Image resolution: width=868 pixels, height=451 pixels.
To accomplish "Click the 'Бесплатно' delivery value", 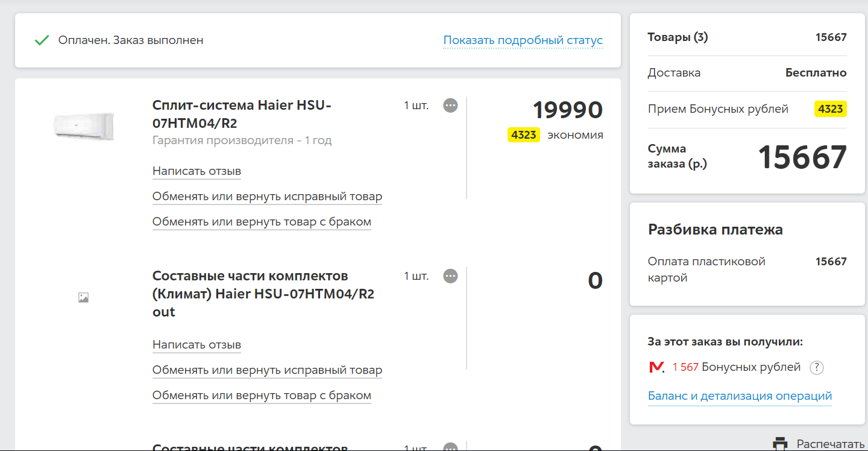I will pos(816,73).
